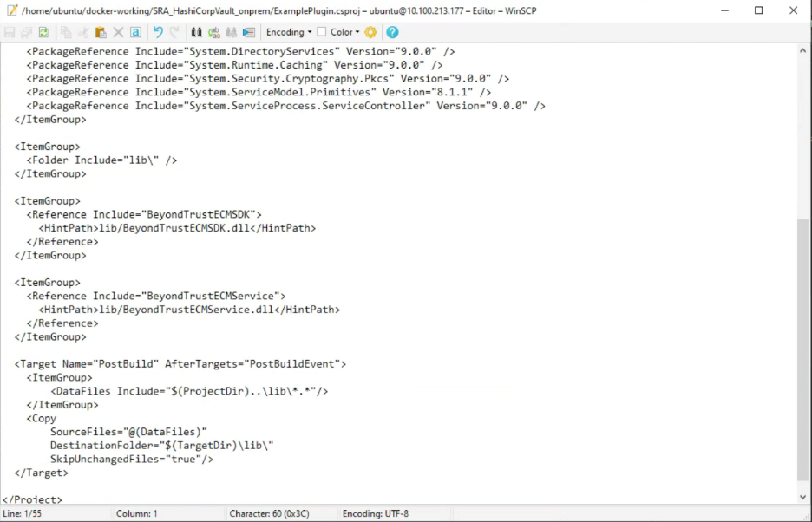
Task: Click the Delete X icon
Action: click(x=118, y=32)
